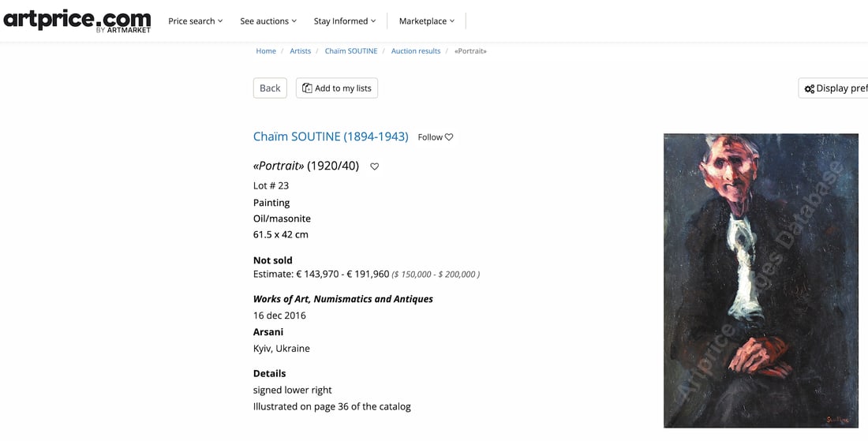This screenshot has height=441, width=868.
Task: Follow the artist Chaïm Soutine
Action: pyautogui.click(x=435, y=137)
